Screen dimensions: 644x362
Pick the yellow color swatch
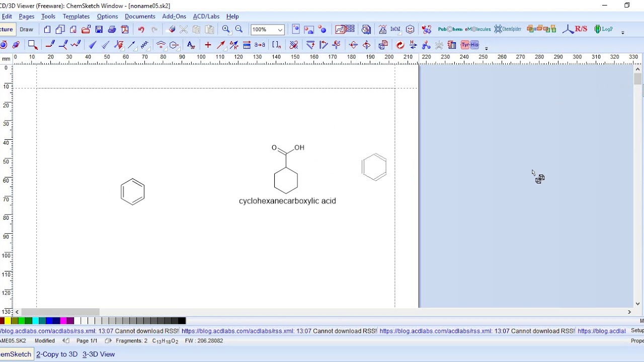pos(8,321)
